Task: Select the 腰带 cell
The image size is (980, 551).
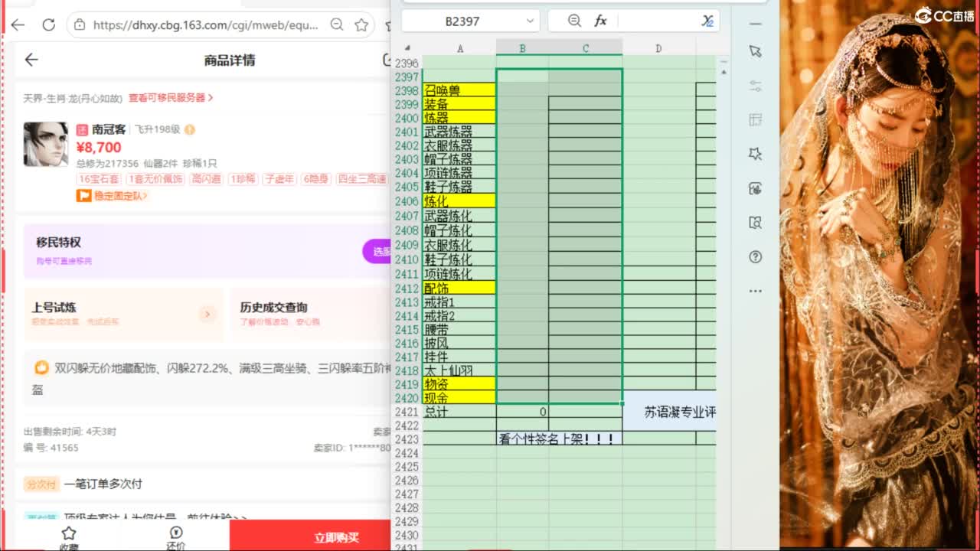Action: 459,330
